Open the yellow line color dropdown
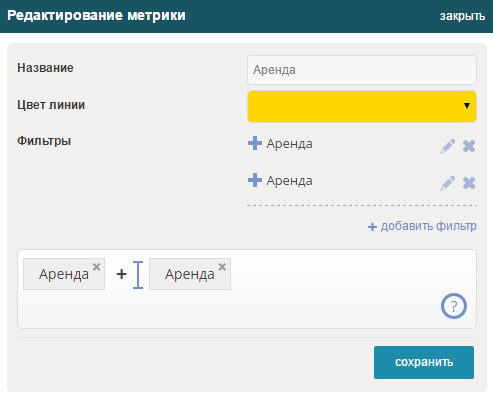 click(362, 106)
